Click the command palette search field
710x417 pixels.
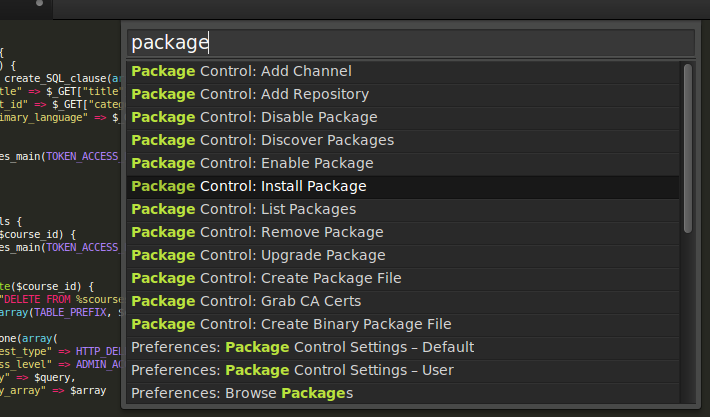[410, 42]
